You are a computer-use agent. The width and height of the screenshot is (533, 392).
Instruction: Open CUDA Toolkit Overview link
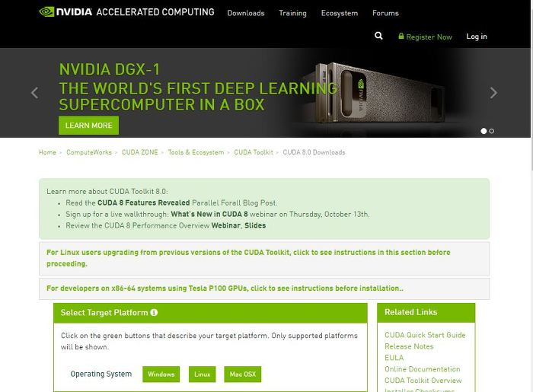click(423, 381)
